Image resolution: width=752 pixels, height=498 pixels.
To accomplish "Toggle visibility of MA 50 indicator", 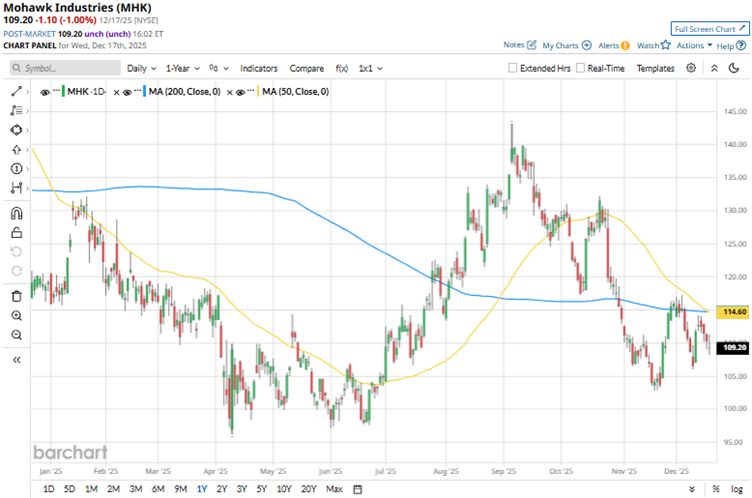I will click(x=240, y=92).
